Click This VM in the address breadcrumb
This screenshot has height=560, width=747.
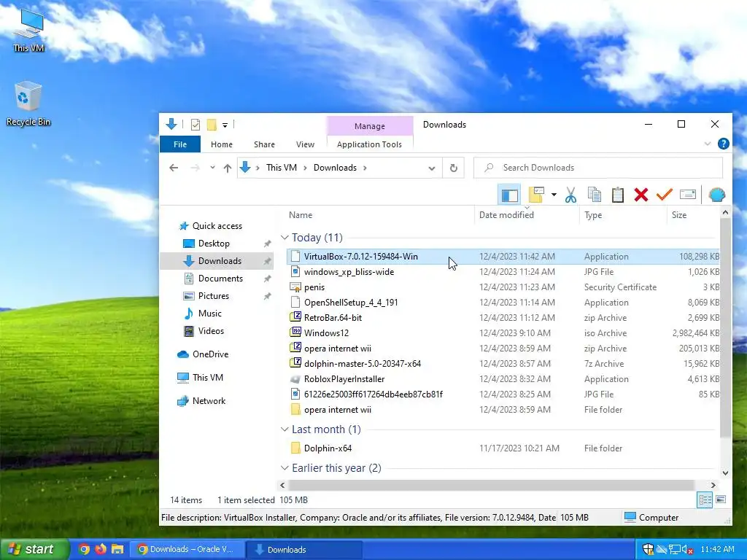[281, 168]
